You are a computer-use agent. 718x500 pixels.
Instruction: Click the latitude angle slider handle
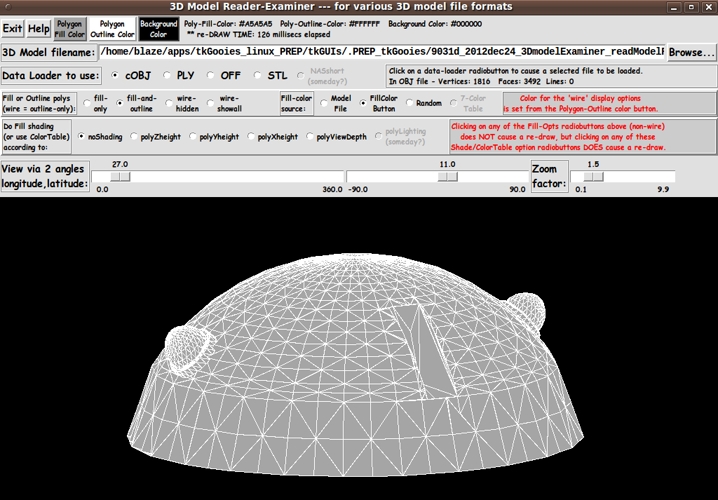click(447, 176)
